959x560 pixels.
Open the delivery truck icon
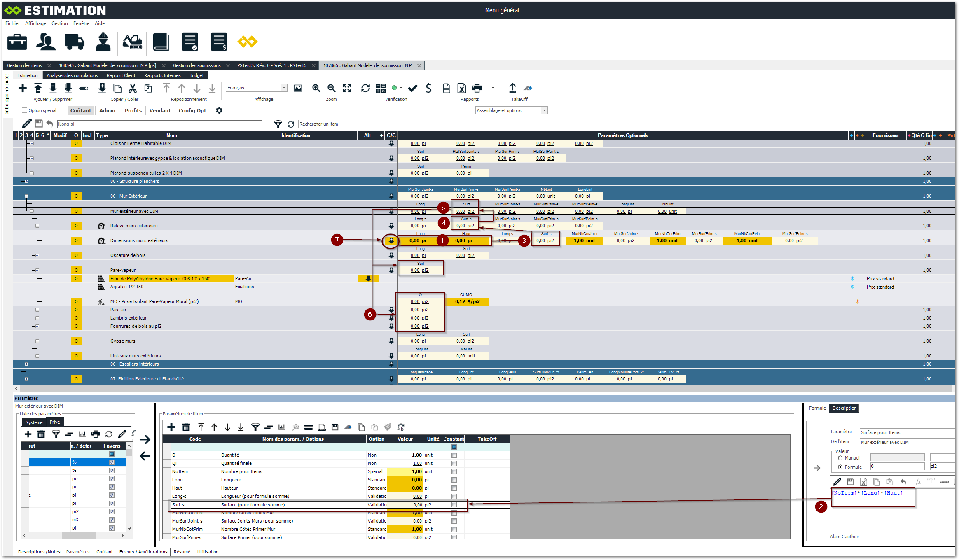coord(74,42)
